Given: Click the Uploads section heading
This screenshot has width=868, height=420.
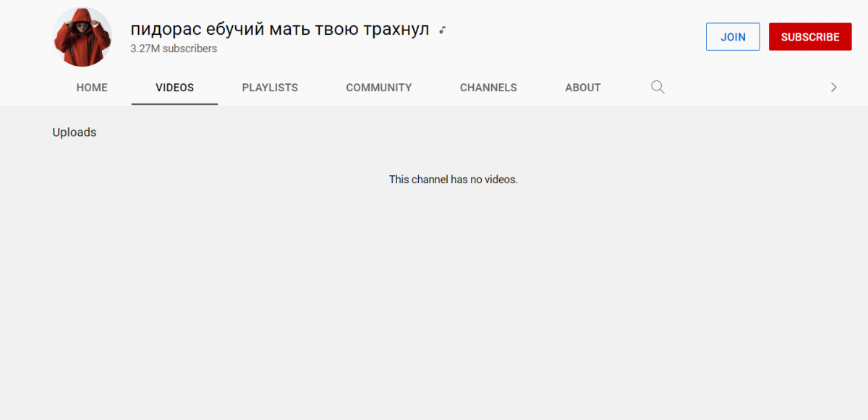Looking at the screenshot, I should click(x=75, y=133).
